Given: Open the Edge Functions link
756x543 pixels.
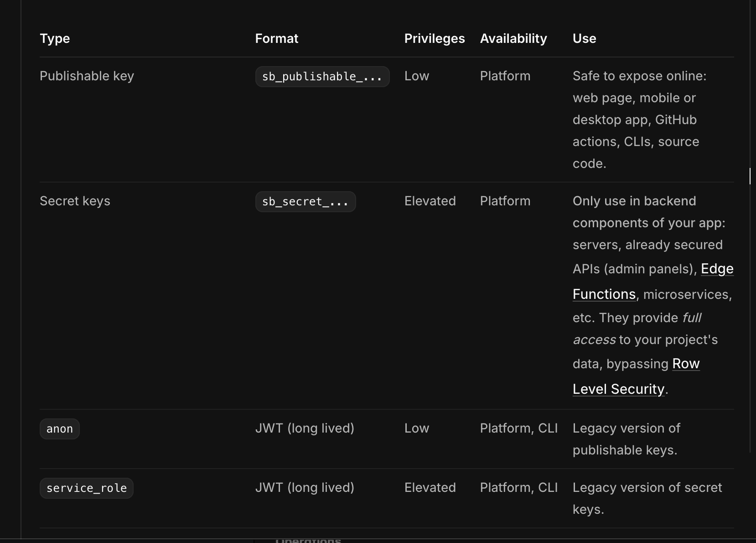Looking at the screenshot, I should pos(717,269).
